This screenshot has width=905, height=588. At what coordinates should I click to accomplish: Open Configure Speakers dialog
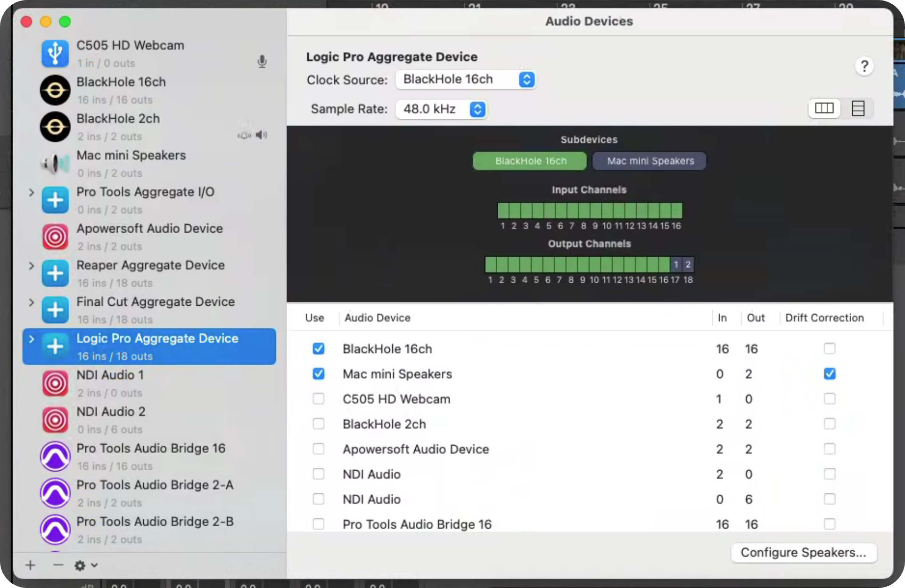coord(804,552)
